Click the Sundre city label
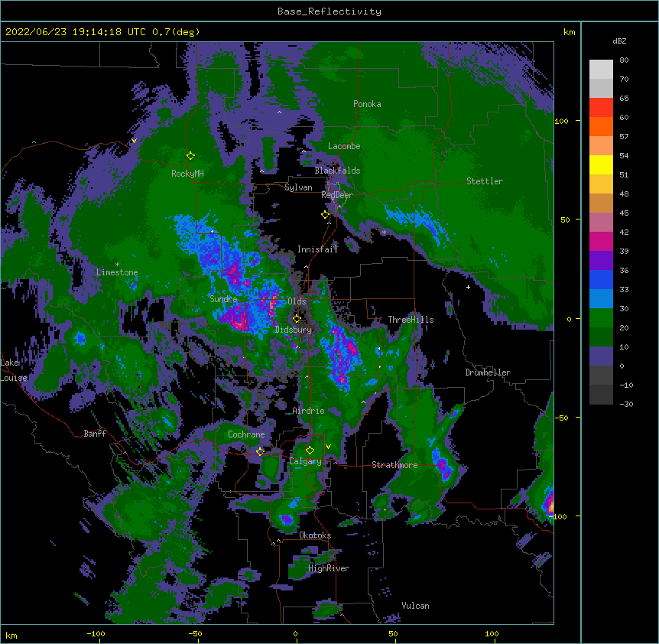The height and width of the screenshot is (644, 659). [x=223, y=299]
